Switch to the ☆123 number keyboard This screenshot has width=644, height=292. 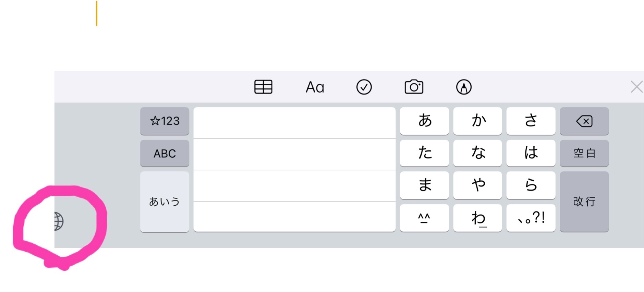click(x=165, y=121)
